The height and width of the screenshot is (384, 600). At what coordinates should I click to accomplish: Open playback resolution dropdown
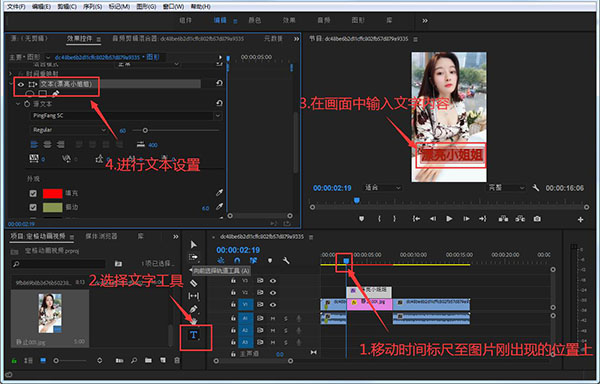pyautogui.click(x=506, y=188)
